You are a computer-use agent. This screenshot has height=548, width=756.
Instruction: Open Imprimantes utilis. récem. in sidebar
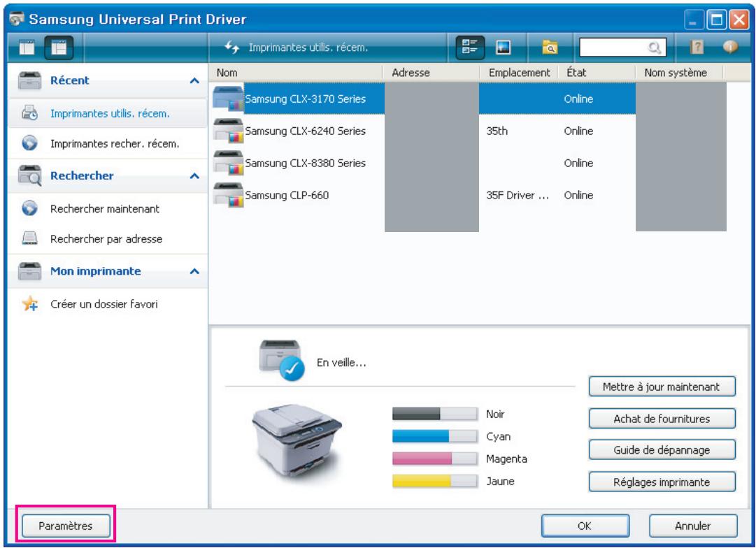(x=110, y=114)
